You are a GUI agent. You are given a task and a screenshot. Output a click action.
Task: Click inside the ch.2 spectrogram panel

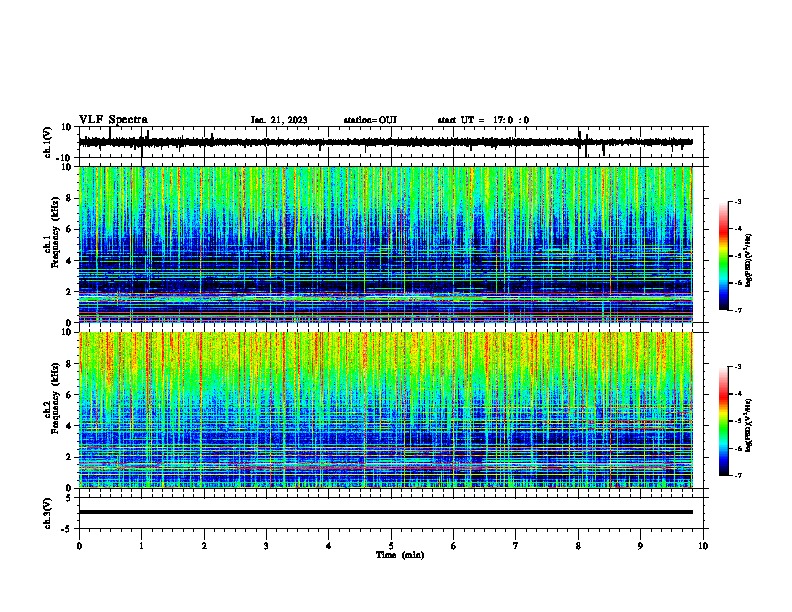click(386, 410)
